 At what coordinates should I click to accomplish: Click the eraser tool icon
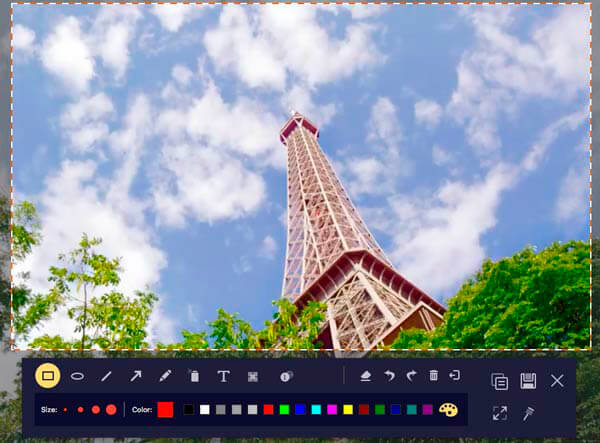pyautogui.click(x=366, y=376)
